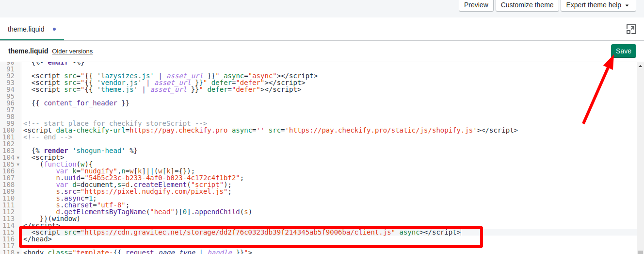Click the start place for checkify comment
Viewport: 644px width, 254px height.
point(115,123)
